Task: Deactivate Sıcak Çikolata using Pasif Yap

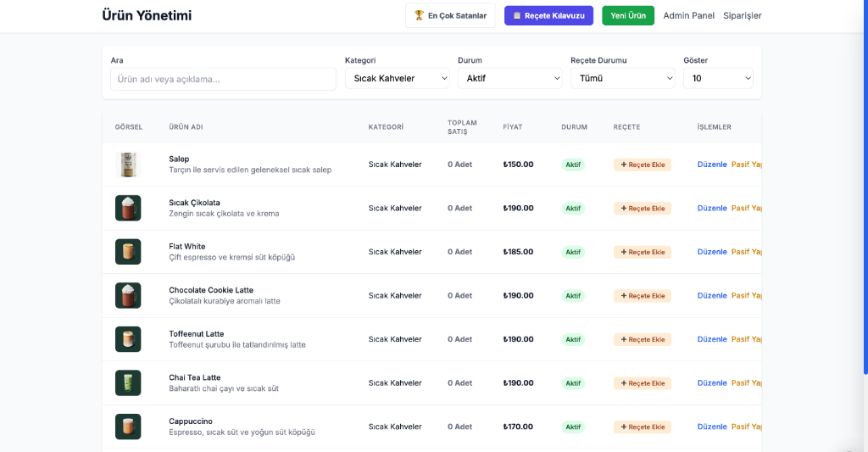Action: 746,208
